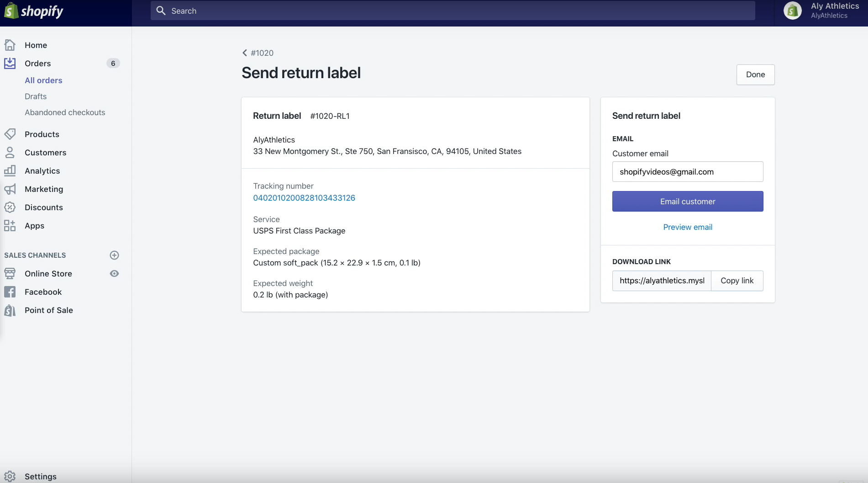Screen dimensions: 868x483
Task: Open Discounts using the discount icon
Action: point(10,207)
